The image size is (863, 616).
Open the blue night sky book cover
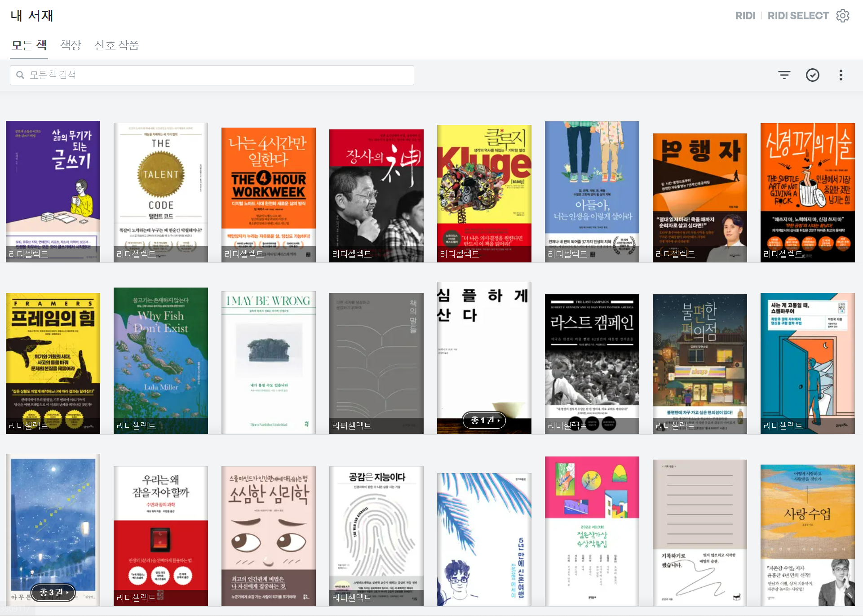pyautogui.click(x=53, y=530)
